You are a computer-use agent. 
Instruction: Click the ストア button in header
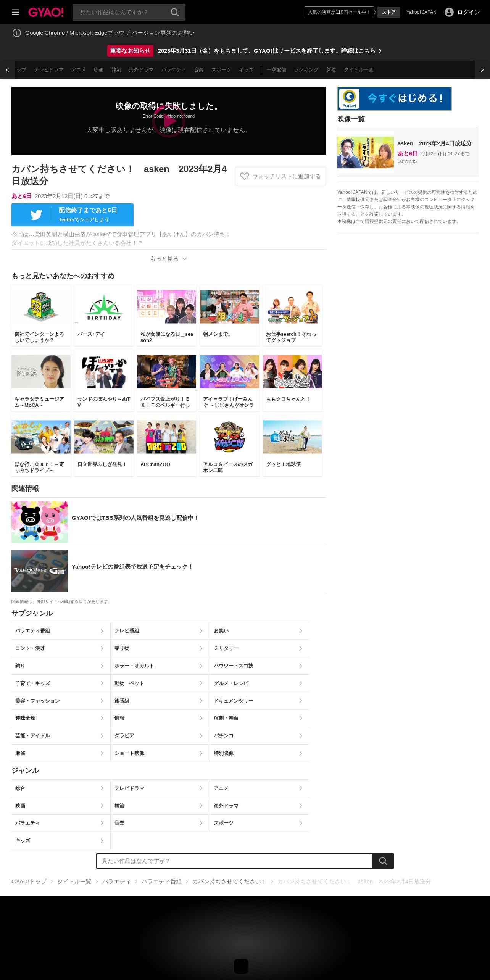point(389,12)
